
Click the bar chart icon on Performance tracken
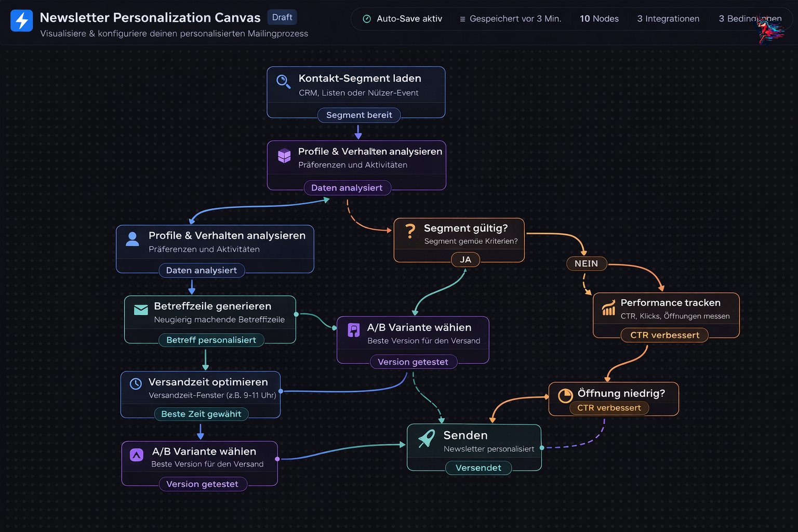(608, 308)
